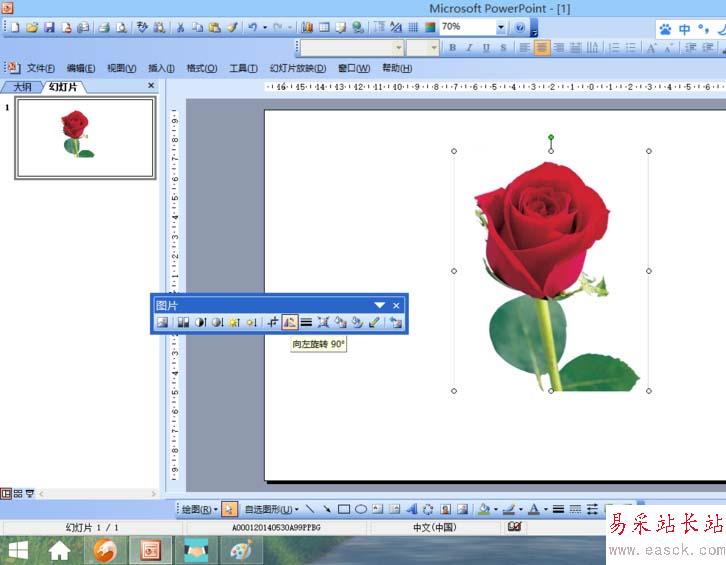Click the Compress Pictures icon
This screenshot has height=565, width=726.
point(323,322)
